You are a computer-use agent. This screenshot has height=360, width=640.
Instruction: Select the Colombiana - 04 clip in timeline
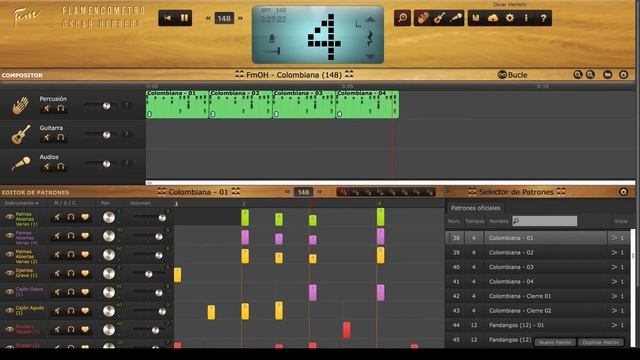coord(367,104)
